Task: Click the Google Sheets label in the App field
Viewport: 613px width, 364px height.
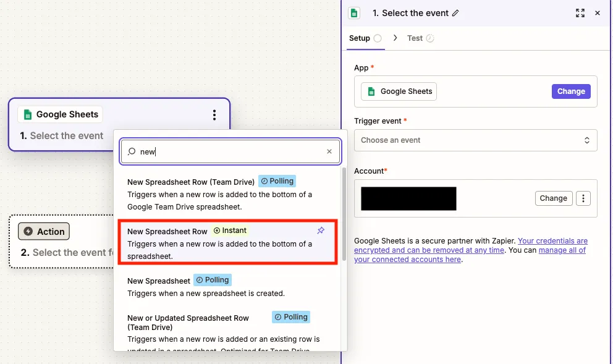Action: [406, 91]
